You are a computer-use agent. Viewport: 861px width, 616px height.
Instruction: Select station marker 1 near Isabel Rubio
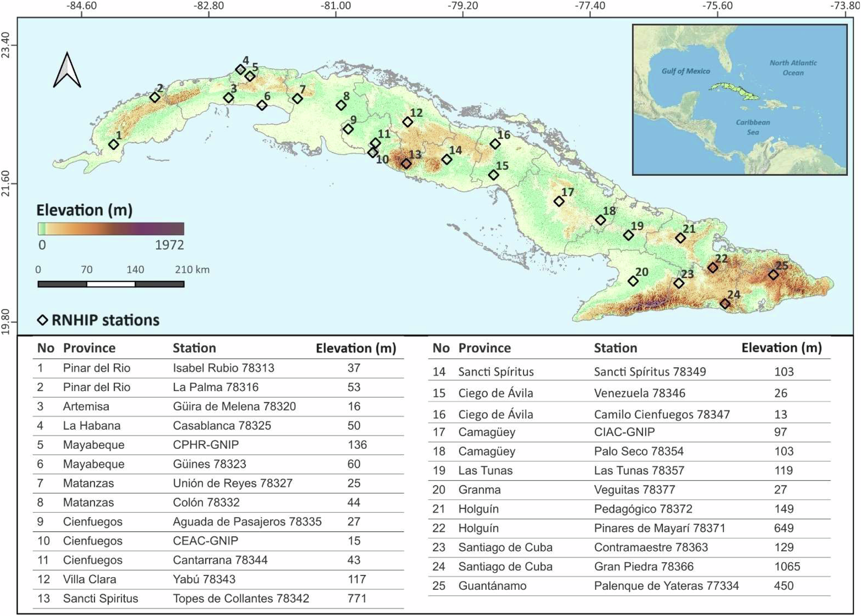pos(114,144)
